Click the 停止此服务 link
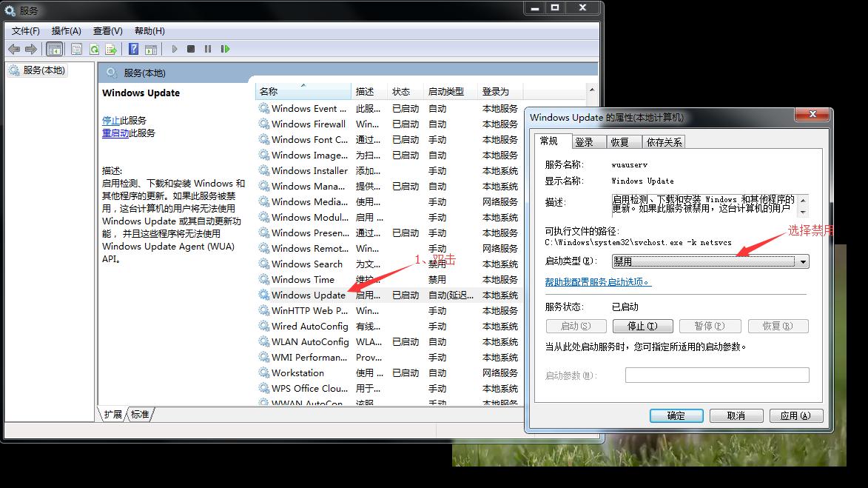868x488 pixels. point(125,120)
